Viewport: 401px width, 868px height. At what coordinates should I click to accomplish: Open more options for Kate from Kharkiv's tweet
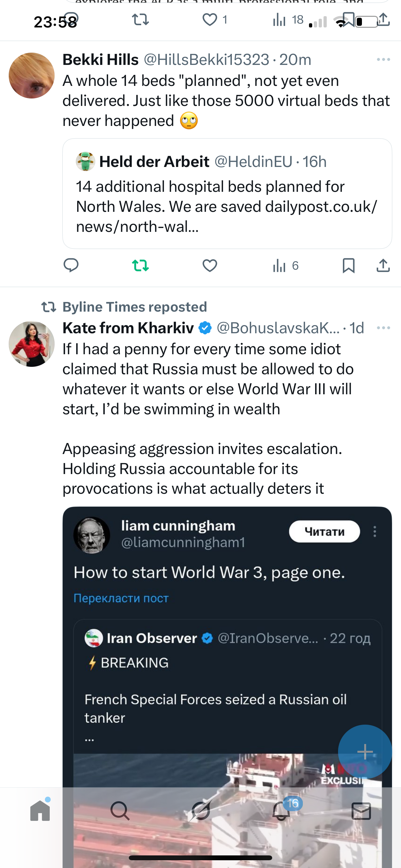pos(383,328)
